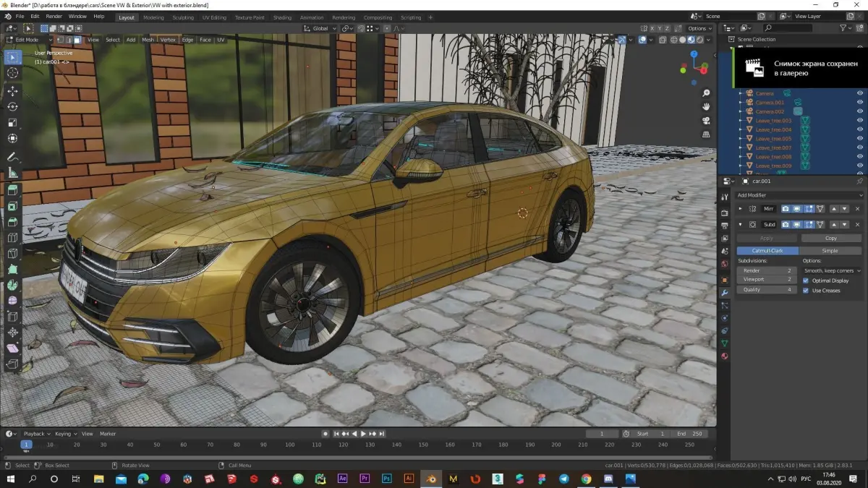The width and height of the screenshot is (868, 488).
Task: Select the Measure tool
Action: (13, 173)
